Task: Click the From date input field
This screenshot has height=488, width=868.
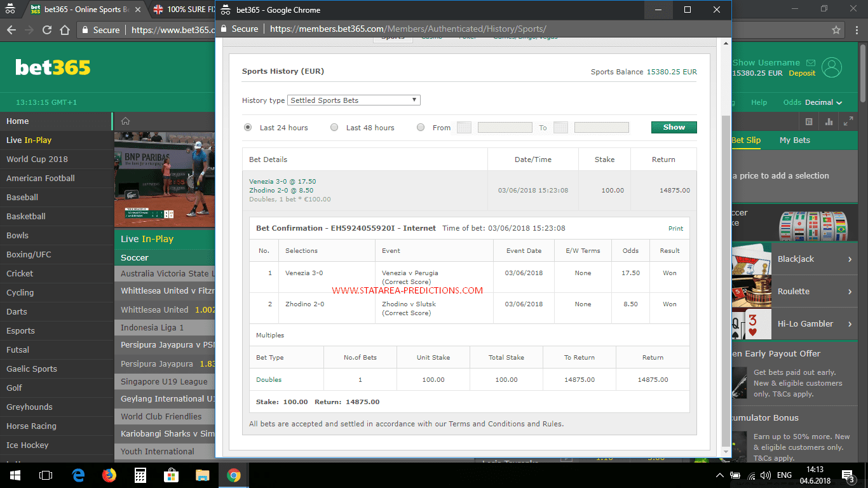Action: click(505, 128)
